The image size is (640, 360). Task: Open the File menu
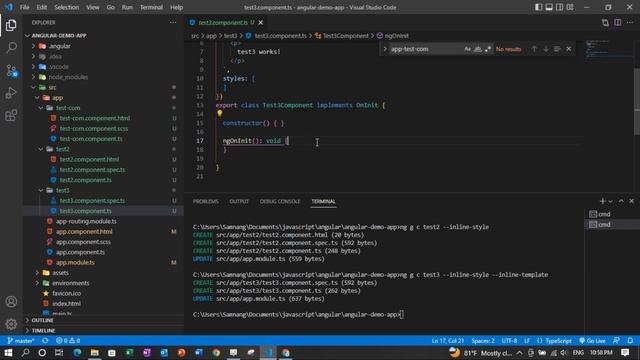click(24, 7)
